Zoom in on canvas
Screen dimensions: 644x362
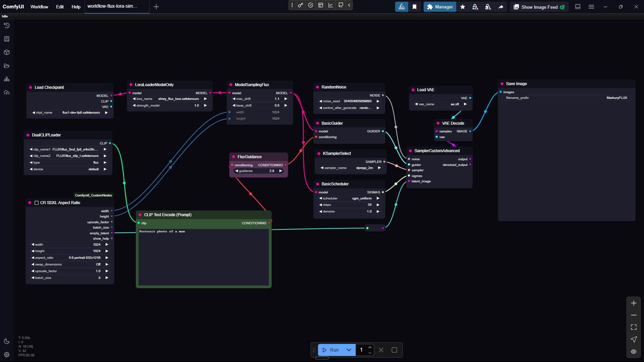[x=634, y=303]
